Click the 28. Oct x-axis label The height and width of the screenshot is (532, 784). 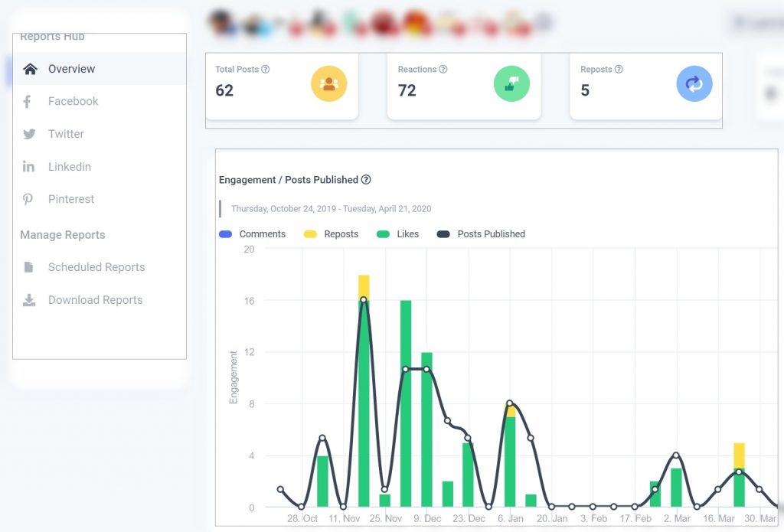pyautogui.click(x=302, y=518)
